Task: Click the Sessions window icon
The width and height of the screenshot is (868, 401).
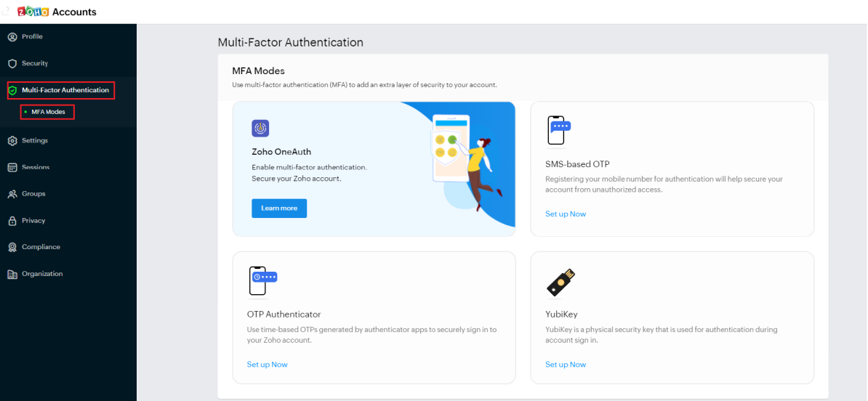Action: click(x=12, y=168)
